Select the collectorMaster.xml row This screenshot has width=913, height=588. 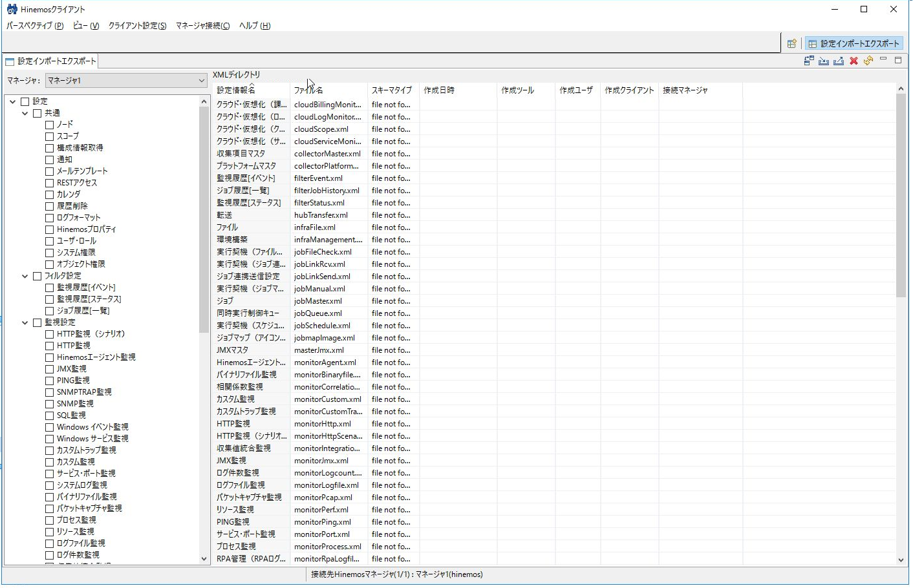(x=554, y=154)
